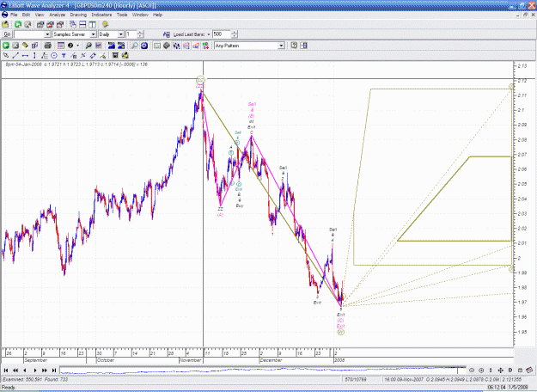This screenshot has width=537, height=392.
Task: Click the chart overview navigation slider
Action: pyautogui.click(x=263, y=370)
